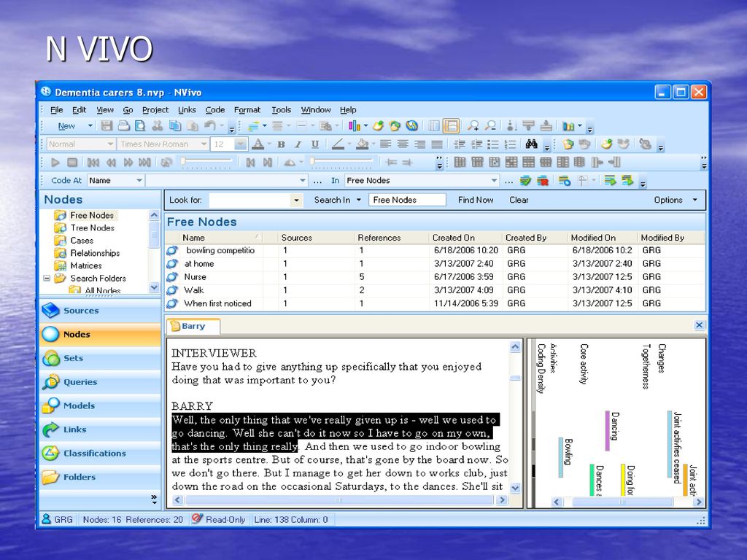Click the purple Dancing coding stripe
Image resolution: width=747 pixels, height=560 pixels.
click(x=608, y=431)
